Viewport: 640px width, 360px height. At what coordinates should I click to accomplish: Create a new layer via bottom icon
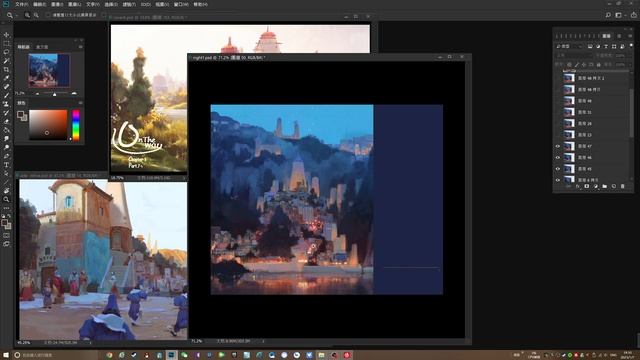coord(613,186)
